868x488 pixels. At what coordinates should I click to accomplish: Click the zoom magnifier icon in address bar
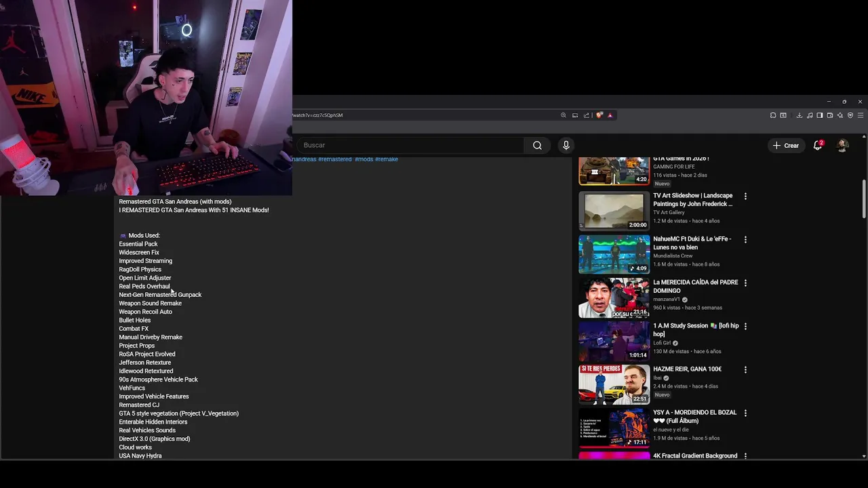(564, 115)
